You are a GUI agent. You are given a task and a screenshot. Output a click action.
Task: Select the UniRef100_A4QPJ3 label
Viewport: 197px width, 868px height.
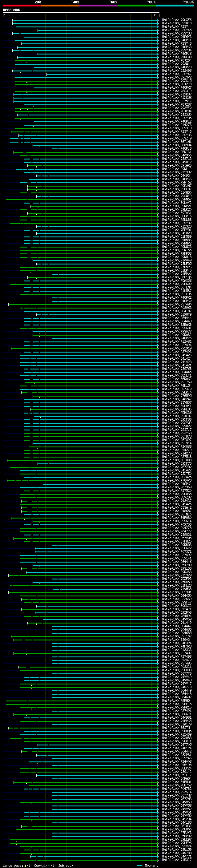177,149
